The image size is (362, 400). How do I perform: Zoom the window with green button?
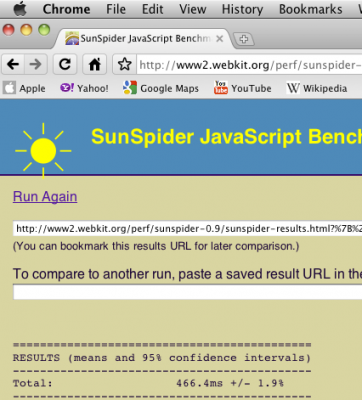(44, 30)
